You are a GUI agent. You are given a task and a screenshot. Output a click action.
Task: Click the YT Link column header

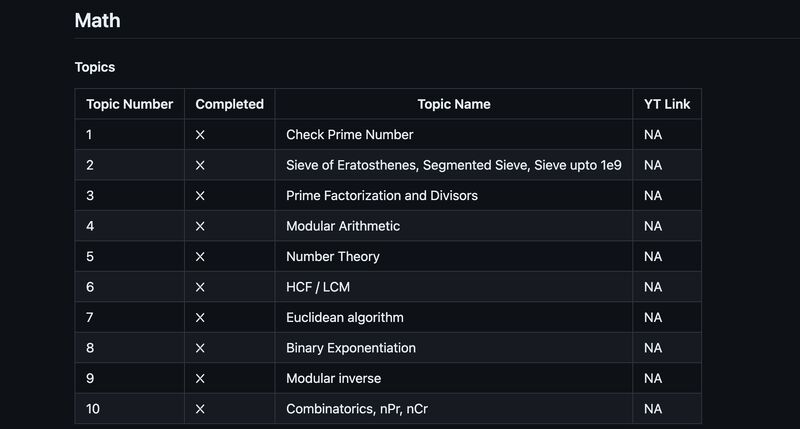pyautogui.click(x=667, y=104)
